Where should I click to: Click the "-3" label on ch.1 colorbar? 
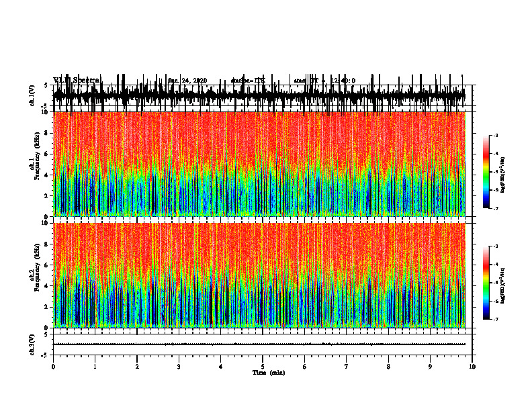tap(496, 135)
